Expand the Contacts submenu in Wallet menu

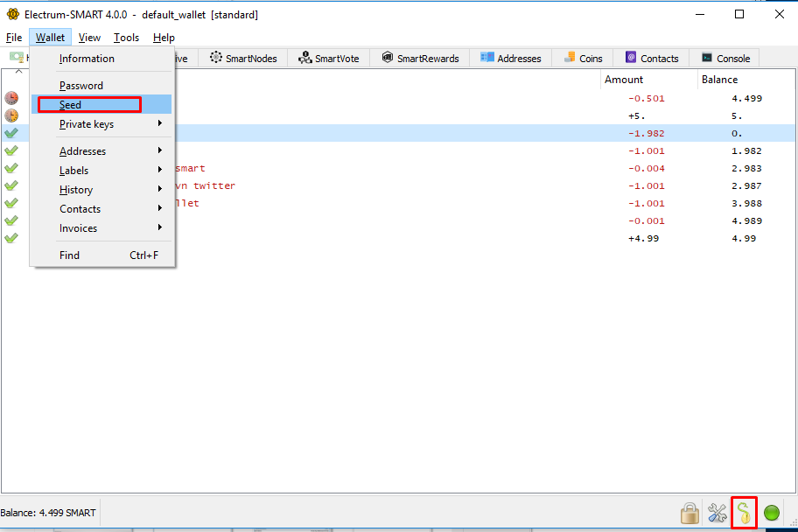101,209
